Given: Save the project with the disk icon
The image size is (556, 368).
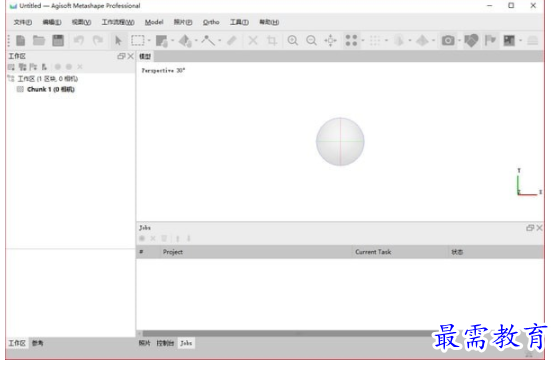Looking at the screenshot, I should click(x=58, y=40).
